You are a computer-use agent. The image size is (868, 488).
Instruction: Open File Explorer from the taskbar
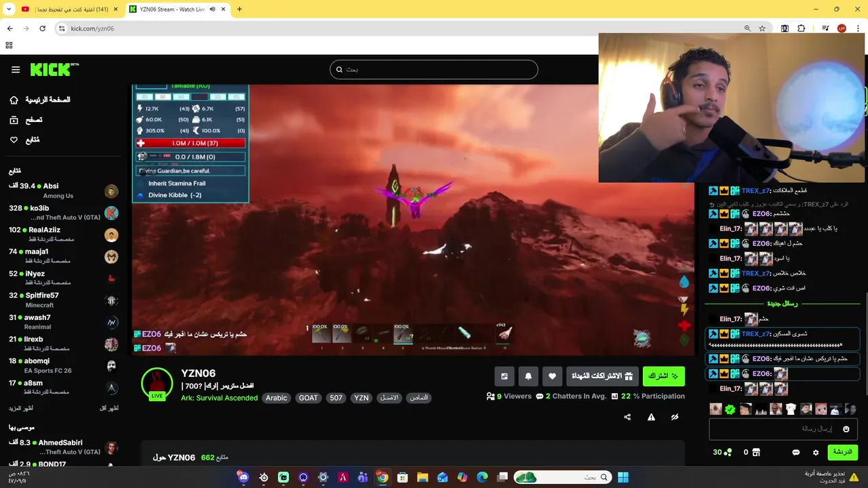tap(422, 477)
